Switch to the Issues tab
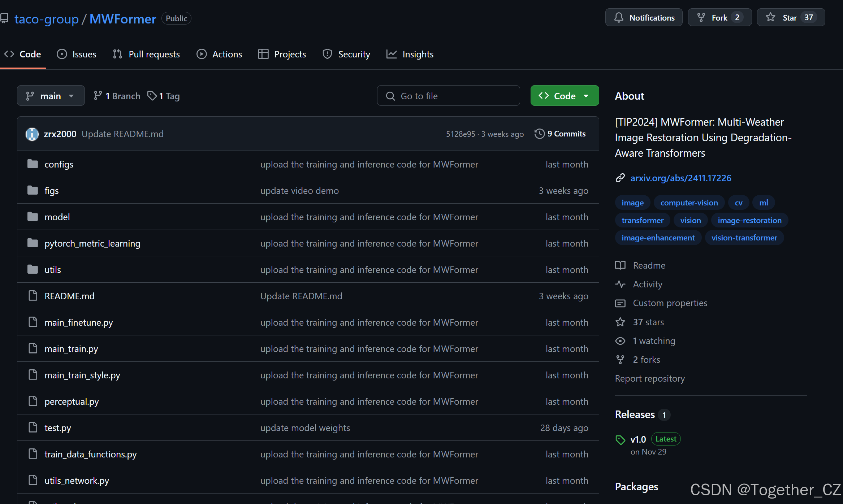This screenshot has width=843, height=504. point(77,54)
